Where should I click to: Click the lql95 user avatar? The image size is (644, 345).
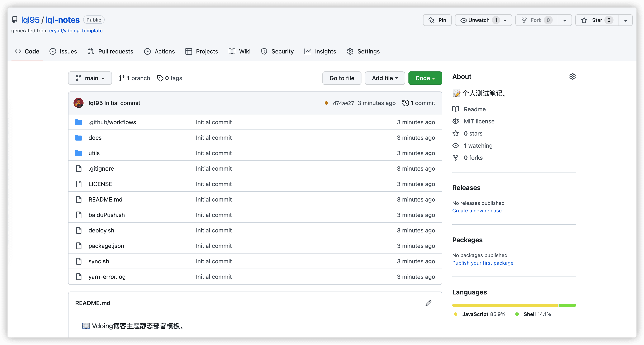(x=79, y=103)
